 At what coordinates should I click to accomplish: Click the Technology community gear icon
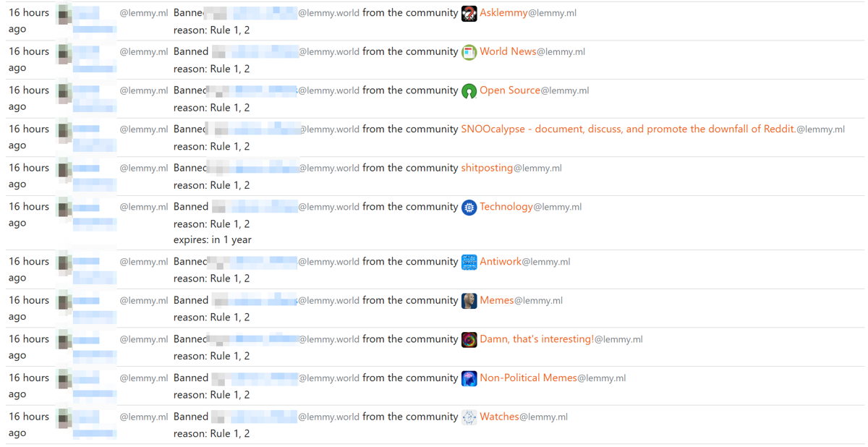tap(469, 207)
